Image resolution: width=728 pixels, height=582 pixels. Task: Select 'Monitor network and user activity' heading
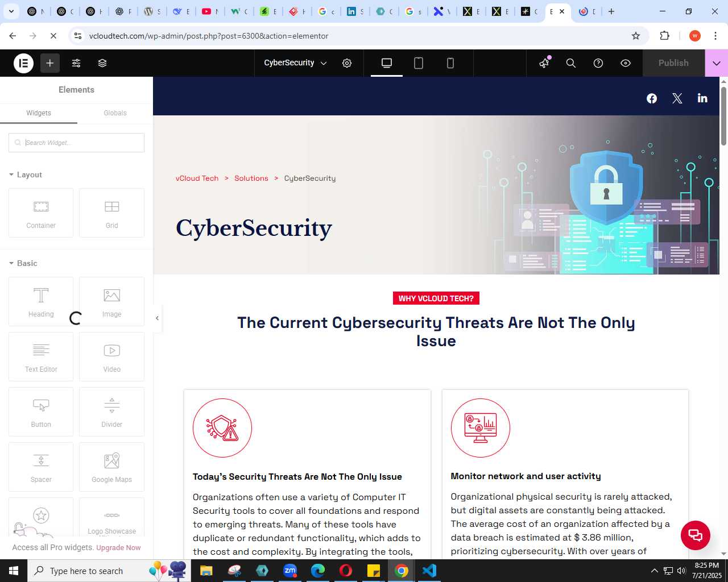pyautogui.click(x=526, y=476)
